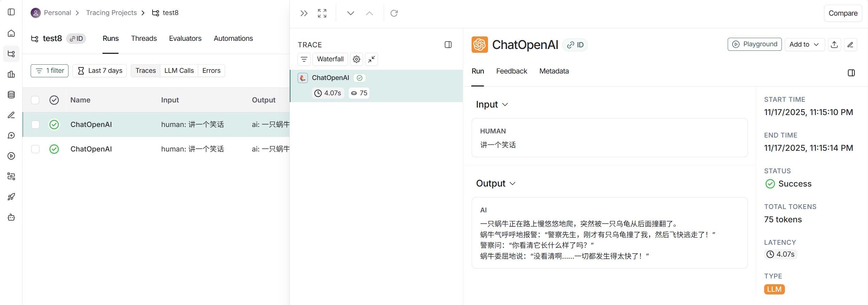Open the Automations tab
868x305 pixels.
(233, 38)
